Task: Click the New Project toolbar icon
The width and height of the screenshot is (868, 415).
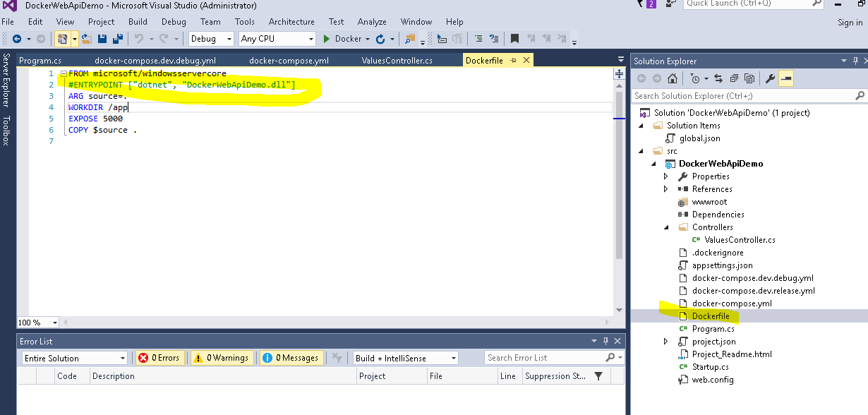Action: point(61,39)
